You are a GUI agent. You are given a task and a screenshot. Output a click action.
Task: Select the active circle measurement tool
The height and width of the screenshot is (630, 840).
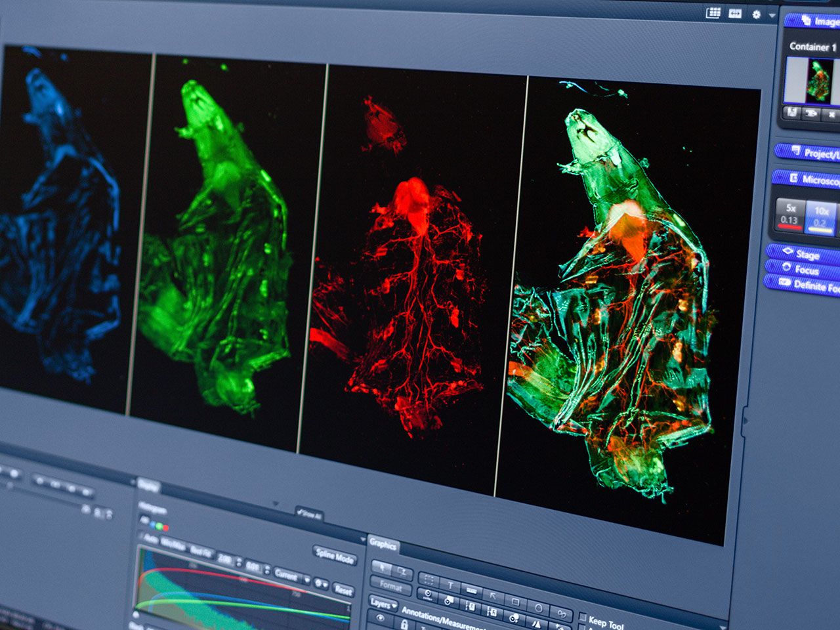pyautogui.click(x=428, y=595)
